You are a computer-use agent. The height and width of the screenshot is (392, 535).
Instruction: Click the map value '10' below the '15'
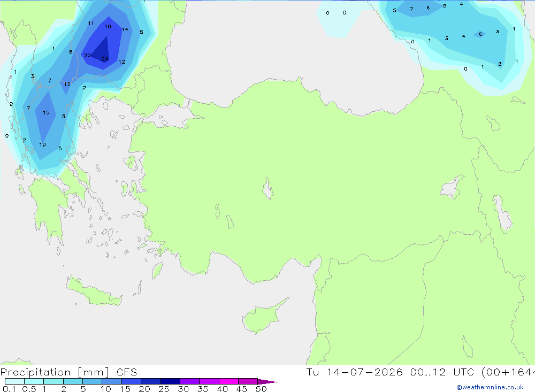pyautogui.click(x=42, y=144)
